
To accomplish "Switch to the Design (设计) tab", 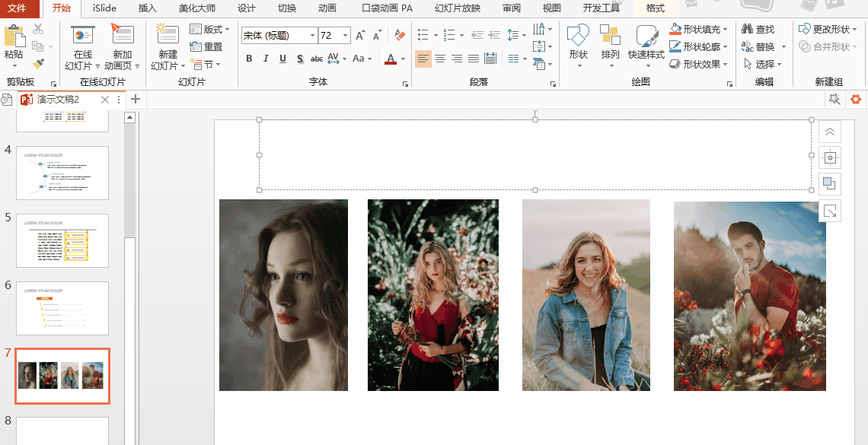I will pyautogui.click(x=247, y=8).
